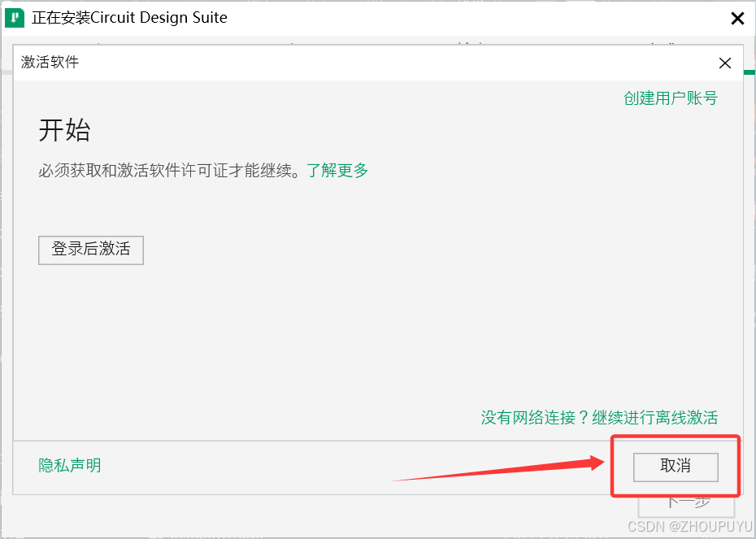
Task: Click the 取消 button
Action: tap(676, 466)
